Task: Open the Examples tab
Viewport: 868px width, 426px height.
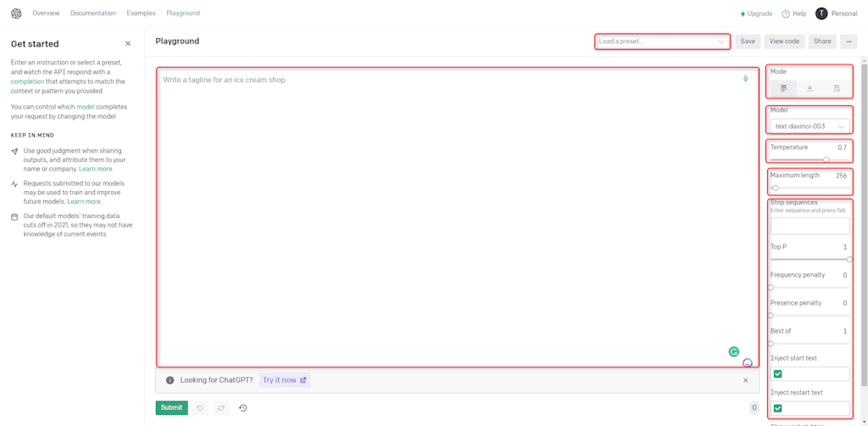Action: [x=142, y=14]
